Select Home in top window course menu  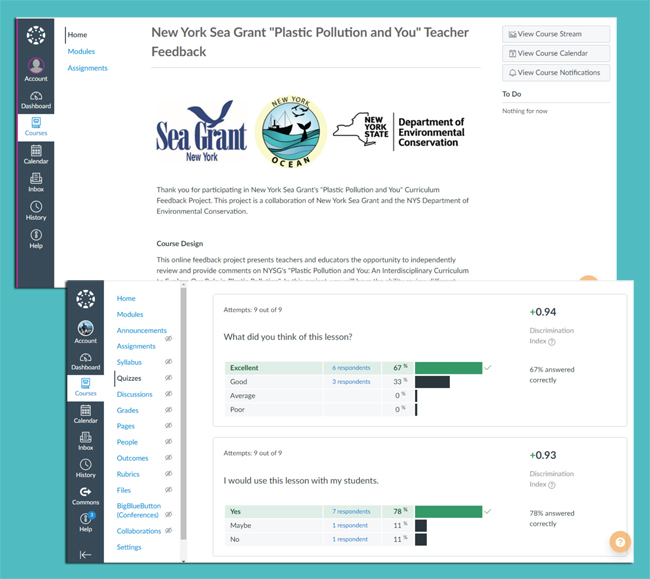[78, 35]
